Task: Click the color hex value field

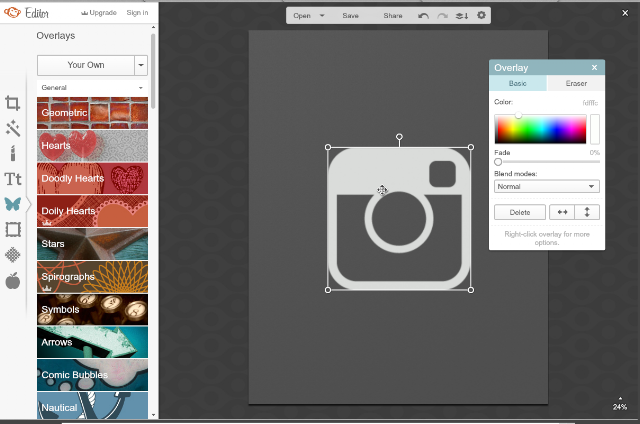Action: (590, 103)
